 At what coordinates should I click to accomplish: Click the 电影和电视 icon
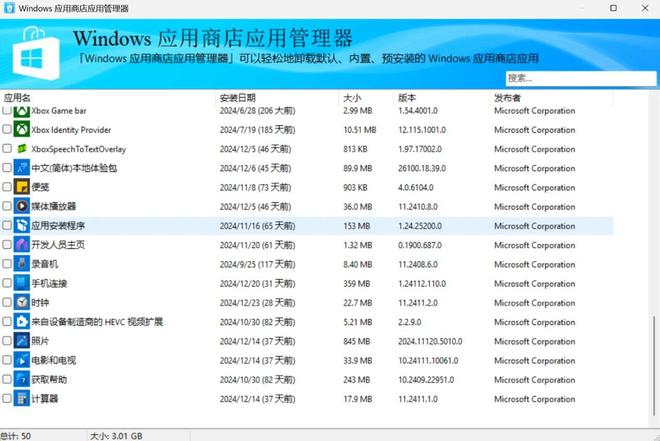pos(21,360)
